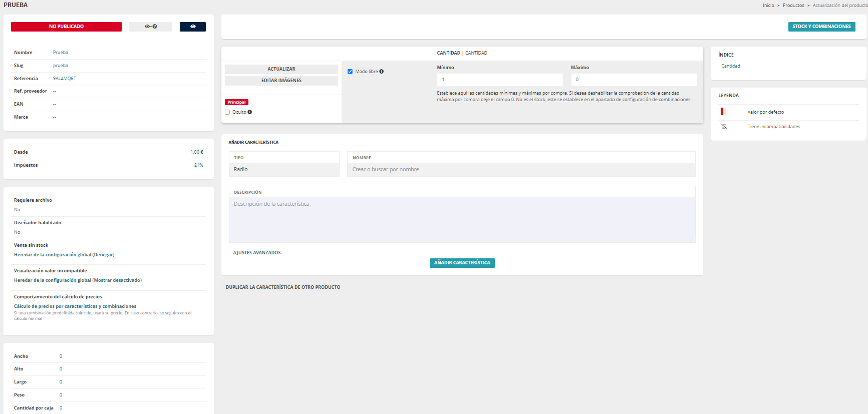Image resolution: width=868 pixels, height=414 pixels.
Task: Click the eye-plus-question preview icon
Action: [x=151, y=27]
